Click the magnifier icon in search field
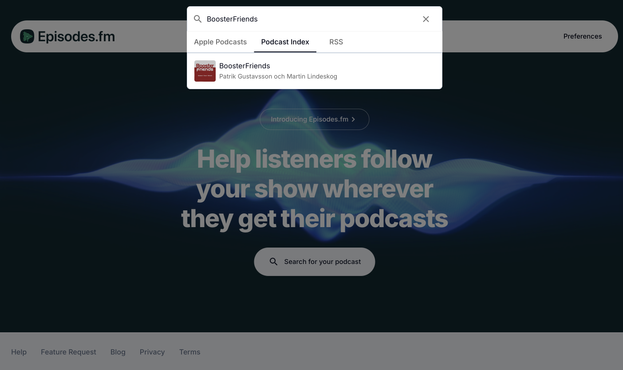The height and width of the screenshot is (370, 623). point(197,19)
